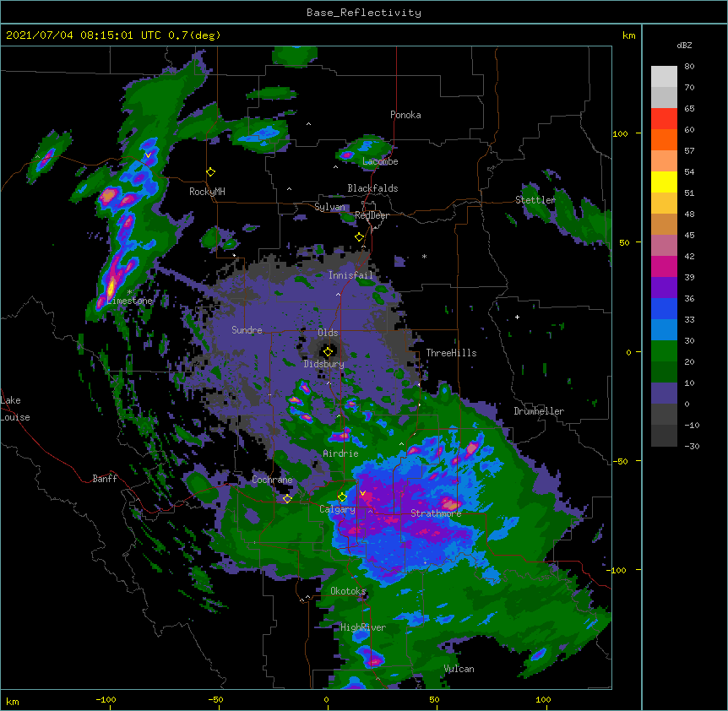This screenshot has width=728, height=711.
Task: Click the Banff label on the map
Action: tap(105, 479)
